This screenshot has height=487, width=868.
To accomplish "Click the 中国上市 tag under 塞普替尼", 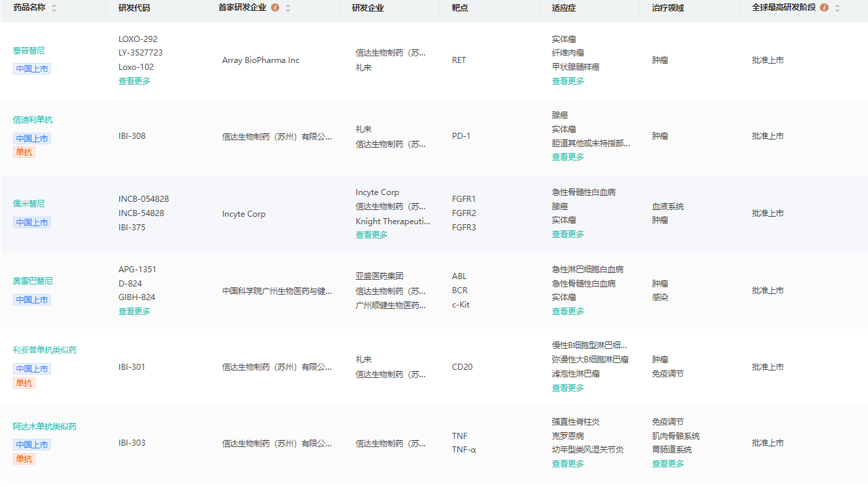I will point(32,69).
